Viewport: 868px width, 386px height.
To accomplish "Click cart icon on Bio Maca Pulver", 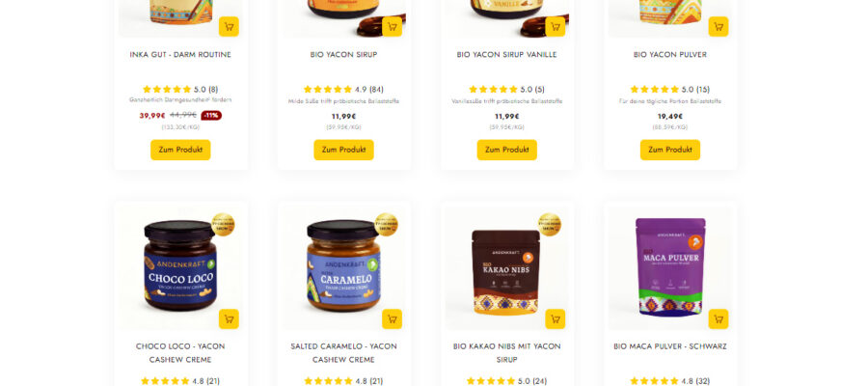I will tap(719, 319).
